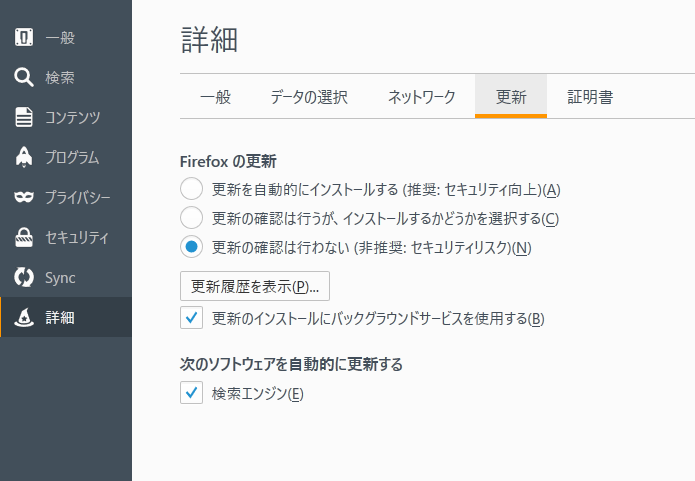Viewport: 695px width, 481px height.
Task: Select automatic update install radio (A)
Action: [191, 189]
